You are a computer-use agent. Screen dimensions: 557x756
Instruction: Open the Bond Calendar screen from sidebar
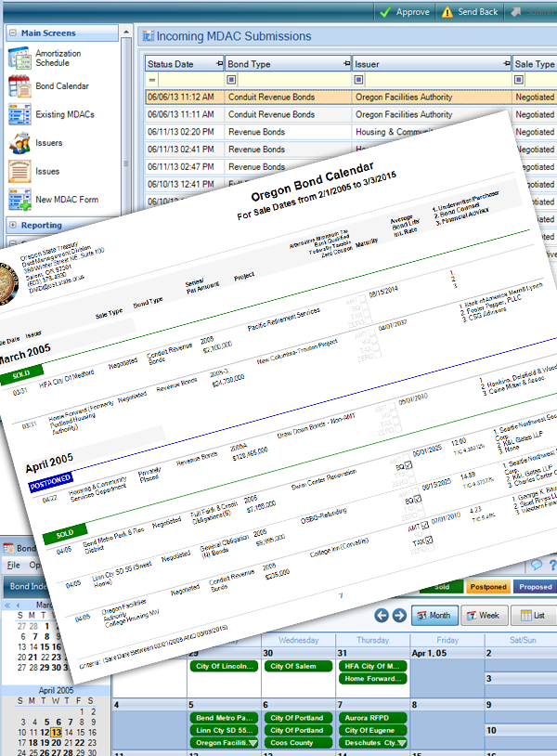coord(48,86)
